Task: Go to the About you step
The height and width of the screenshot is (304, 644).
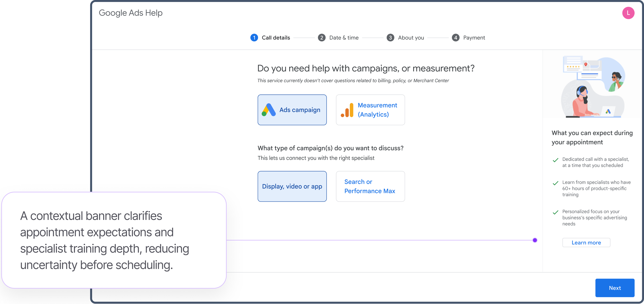Action: (411, 38)
